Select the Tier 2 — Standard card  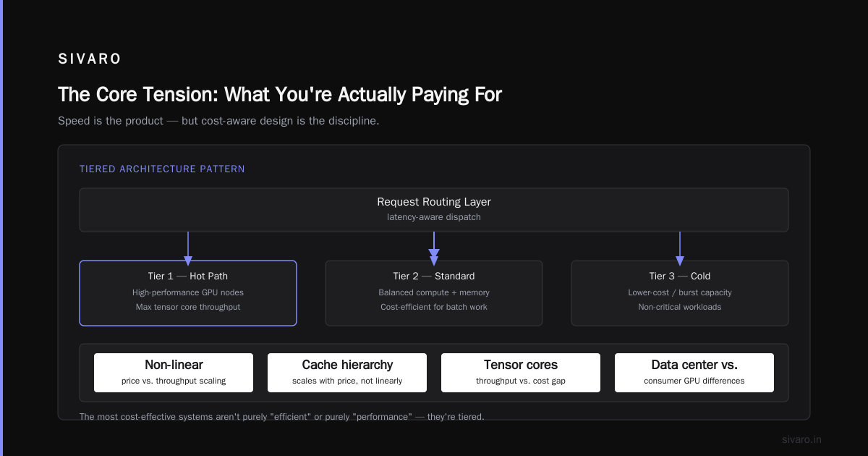[x=434, y=293]
